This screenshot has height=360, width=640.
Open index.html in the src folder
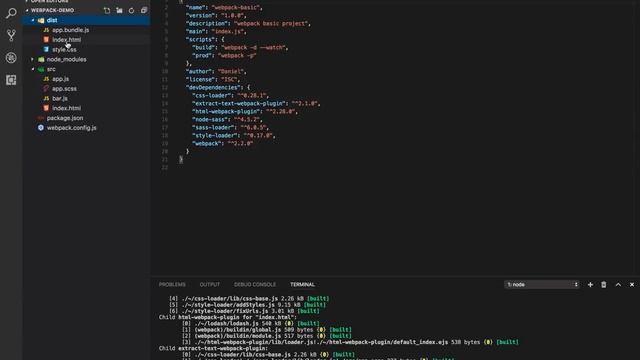pos(67,108)
